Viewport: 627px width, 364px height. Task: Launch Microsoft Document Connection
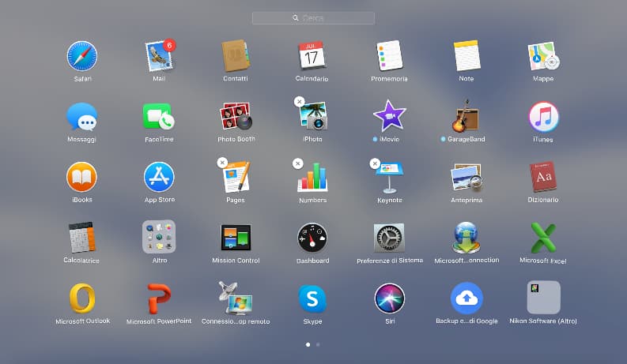(466, 238)
